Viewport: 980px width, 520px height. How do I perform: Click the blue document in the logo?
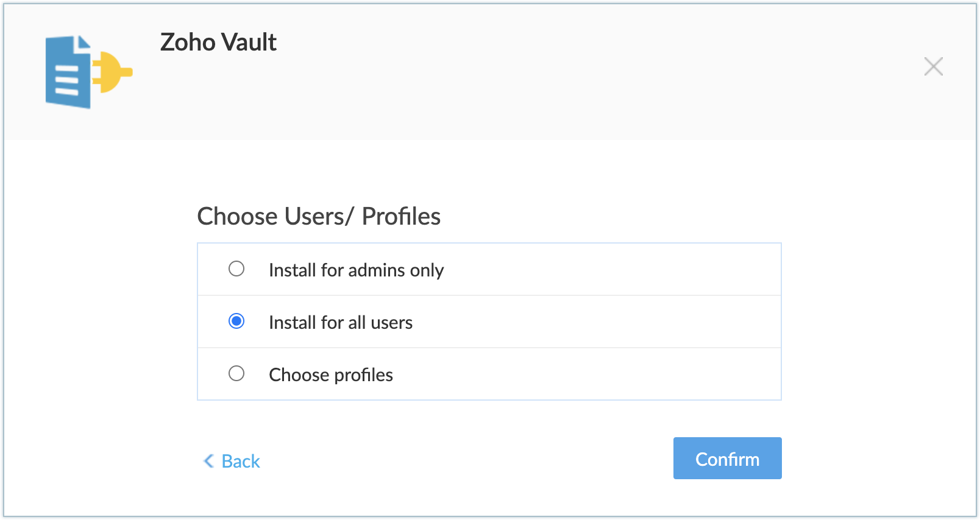click(67, 72)
